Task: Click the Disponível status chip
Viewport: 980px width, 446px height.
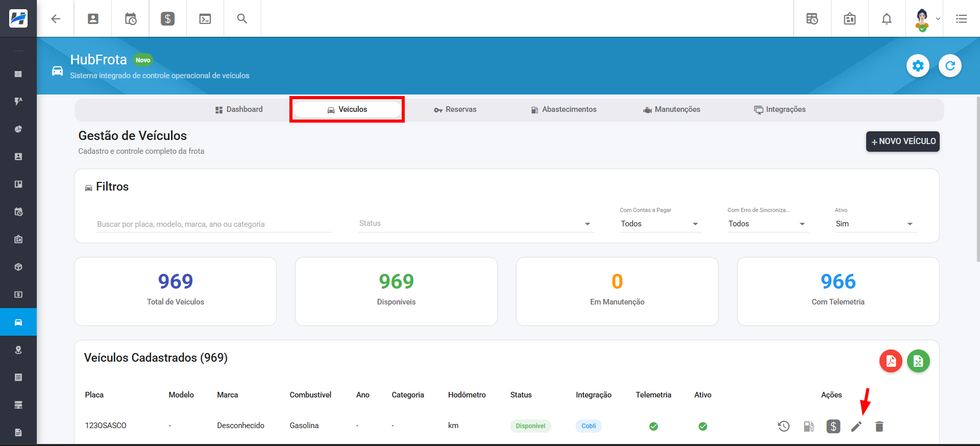Action: pos(530,426)
